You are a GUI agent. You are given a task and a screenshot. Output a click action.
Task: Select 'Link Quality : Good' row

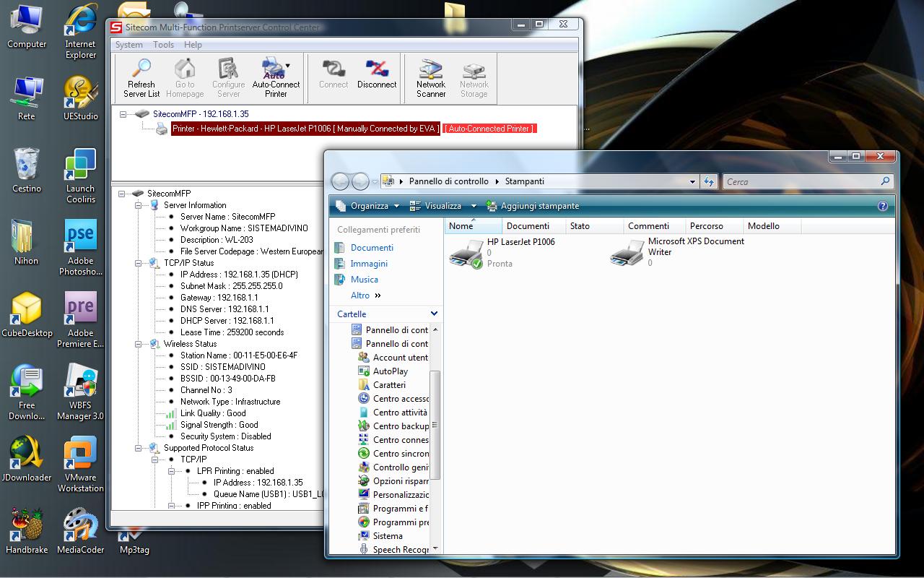213,413
